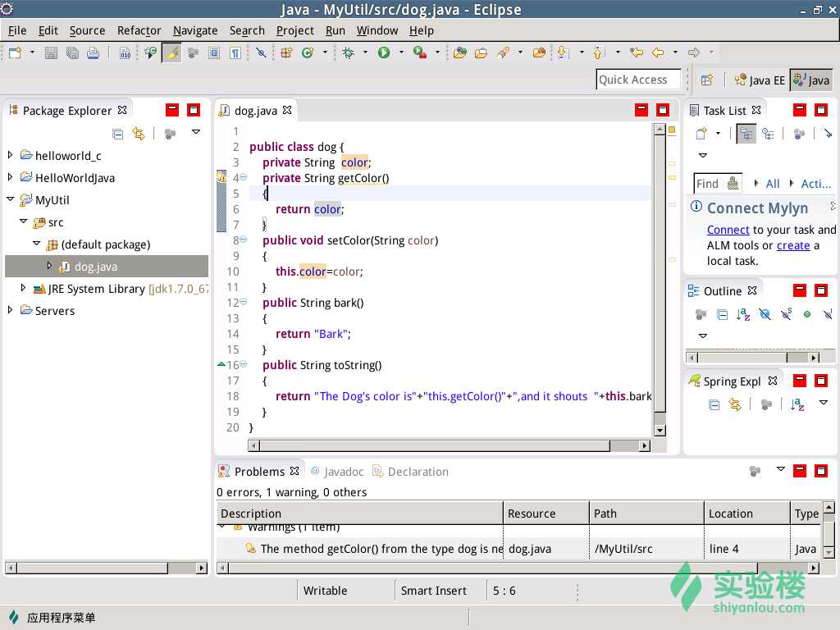The height and width of the screenshot is (630, 840).
Task: Click the New Java Class icon
Action: (308, 52)
